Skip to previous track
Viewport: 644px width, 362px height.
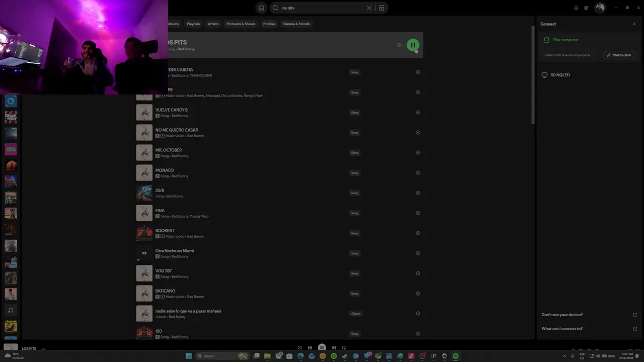click(x=310, y=347)
